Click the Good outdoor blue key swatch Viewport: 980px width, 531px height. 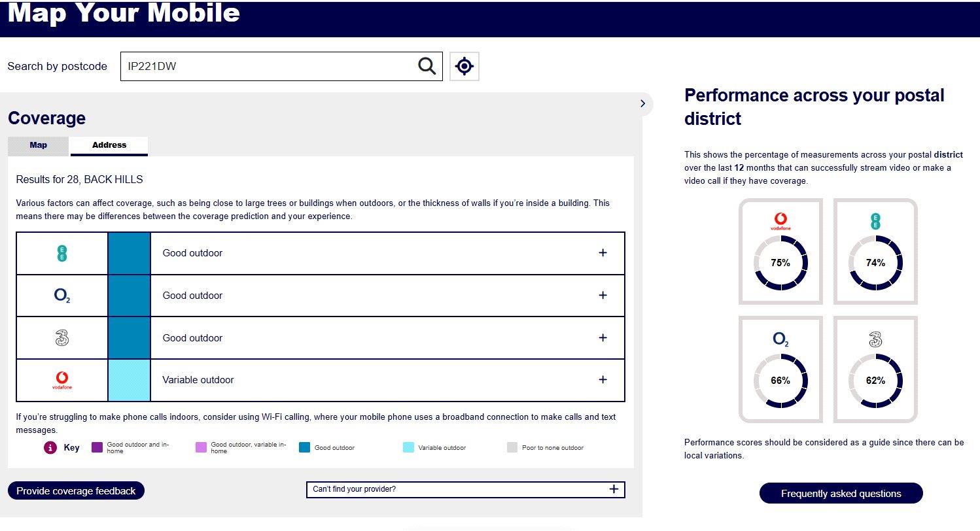pyautogui.click(x=304, y=447)
